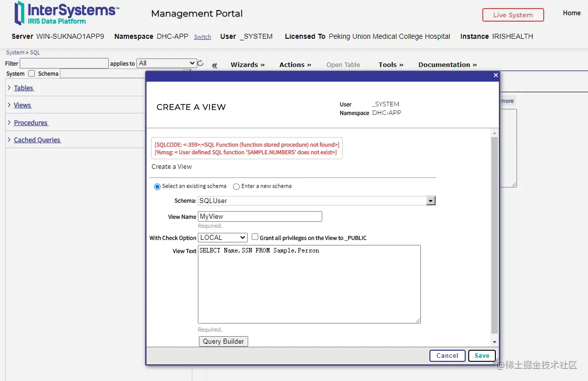Image resolution: width=588 pixels, height=381 pixels.
Task: Save the new view
Action: [x=482, y=355]
